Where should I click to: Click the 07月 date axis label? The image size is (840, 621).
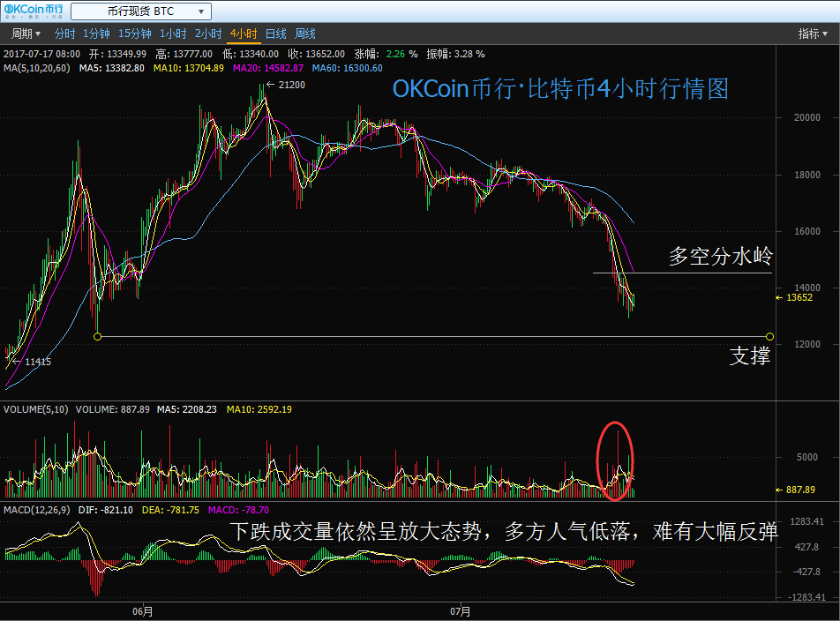click(461, 611)
